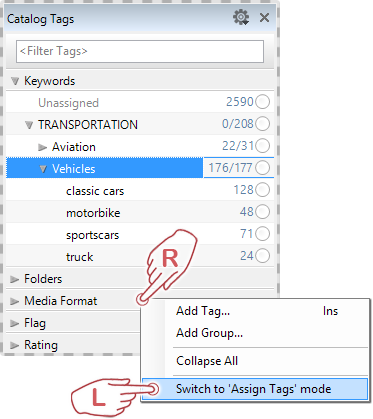The height and width of the screenshot is (419, 373).
Task: Toggle the sportscars filter circle
Action: 263,234
